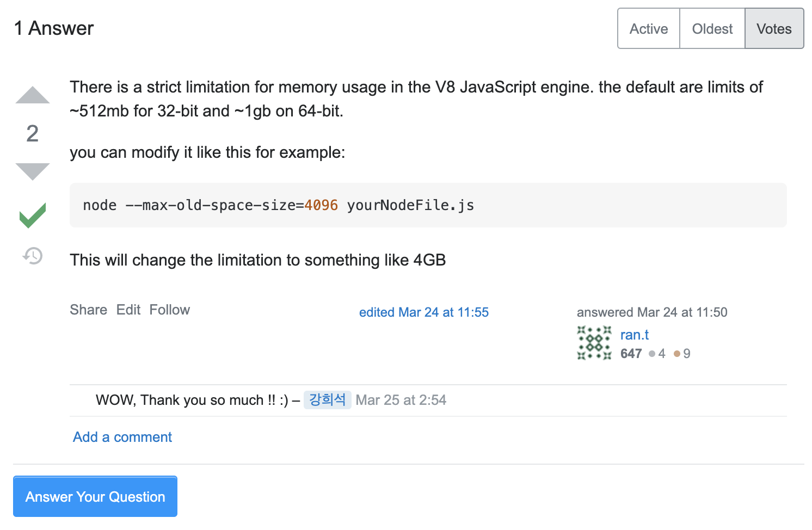Screen dimensions: 812x530
Task: Open commenter 강희석's profile
Action: (x=327, y=400)
